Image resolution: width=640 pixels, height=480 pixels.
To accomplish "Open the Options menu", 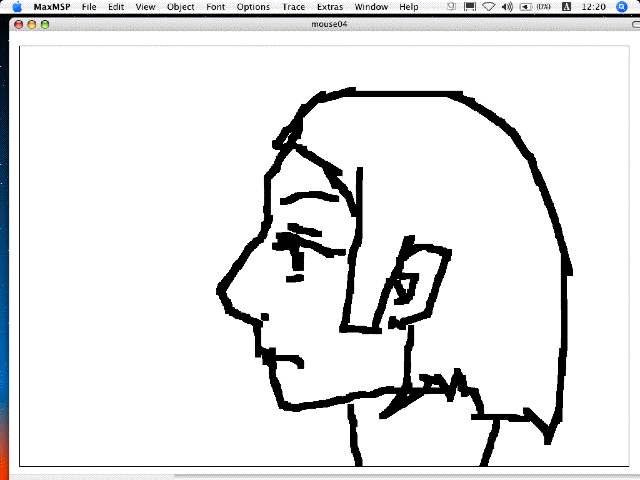I will (x=253, y=7).
